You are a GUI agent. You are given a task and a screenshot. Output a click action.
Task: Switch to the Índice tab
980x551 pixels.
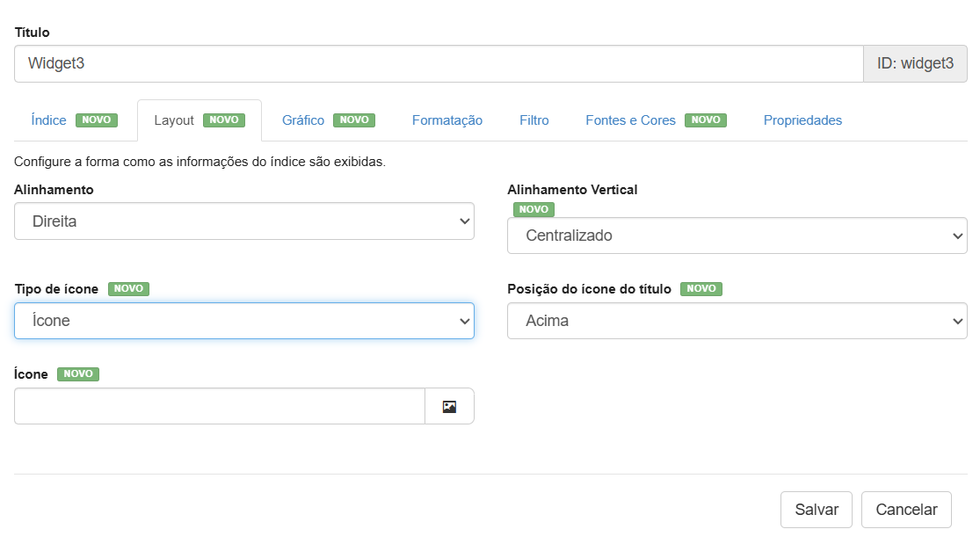[x=49, y=120]
